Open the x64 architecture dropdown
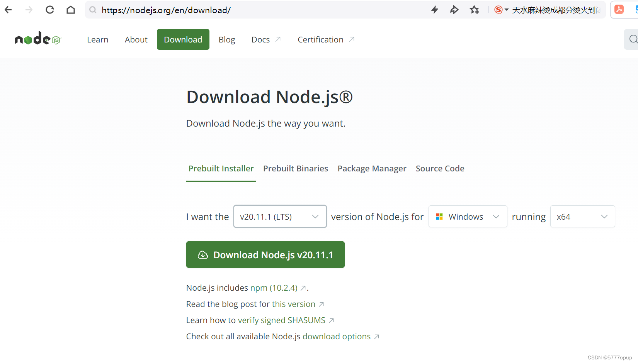The height and width of the screenshot is (364, 638). pos(582,217)
